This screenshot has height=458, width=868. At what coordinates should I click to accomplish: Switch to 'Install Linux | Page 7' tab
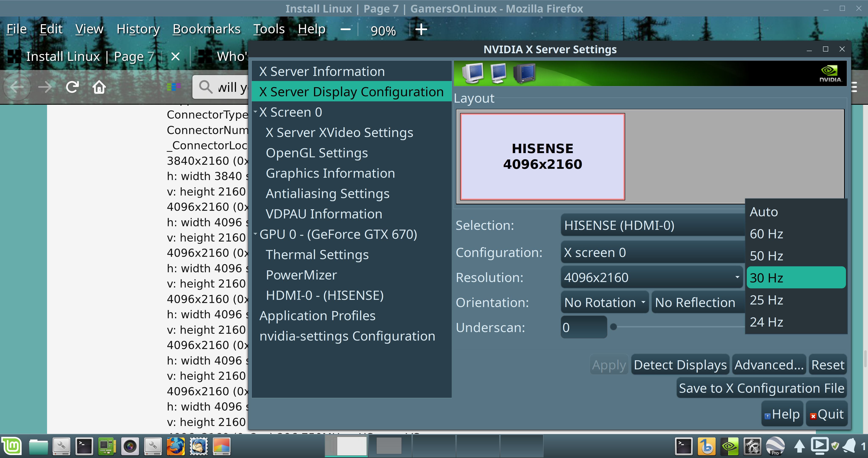pyautogui.click(x=90, y=56)
